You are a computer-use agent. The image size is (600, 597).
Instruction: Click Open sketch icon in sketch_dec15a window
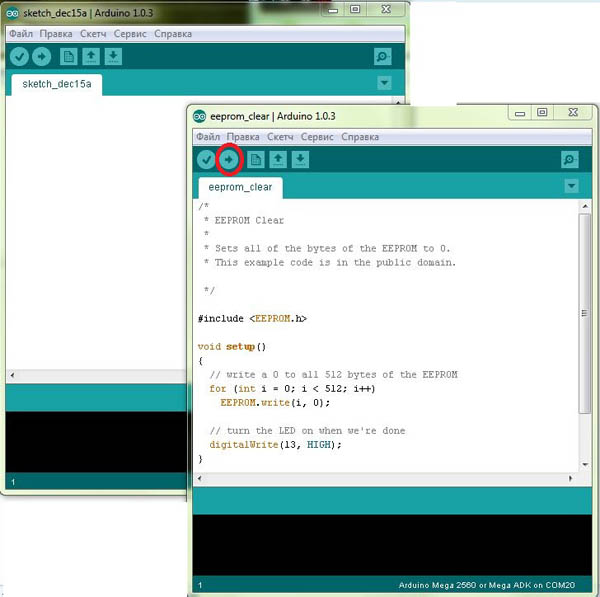[91, 57]
